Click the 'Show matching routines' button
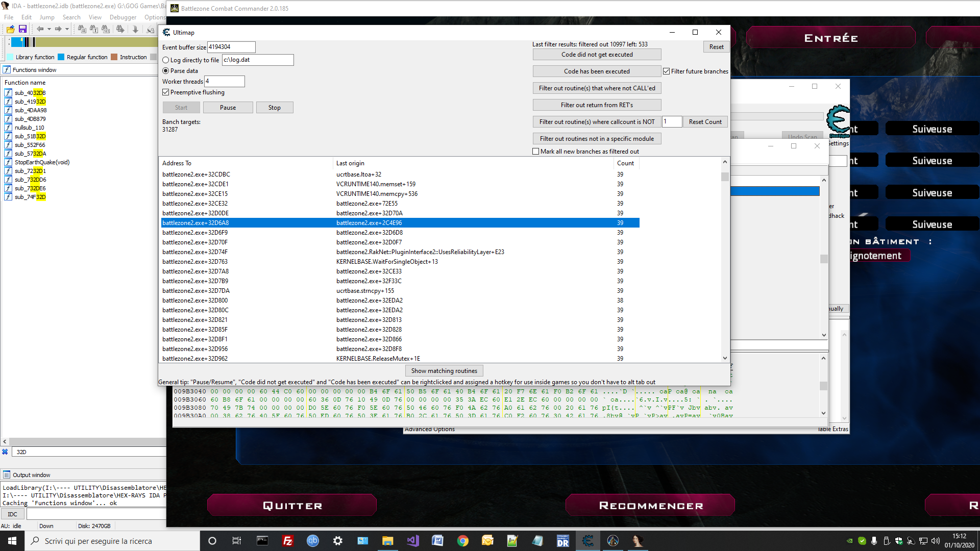Viewport: 980px width, 551px height. (444, 370)
